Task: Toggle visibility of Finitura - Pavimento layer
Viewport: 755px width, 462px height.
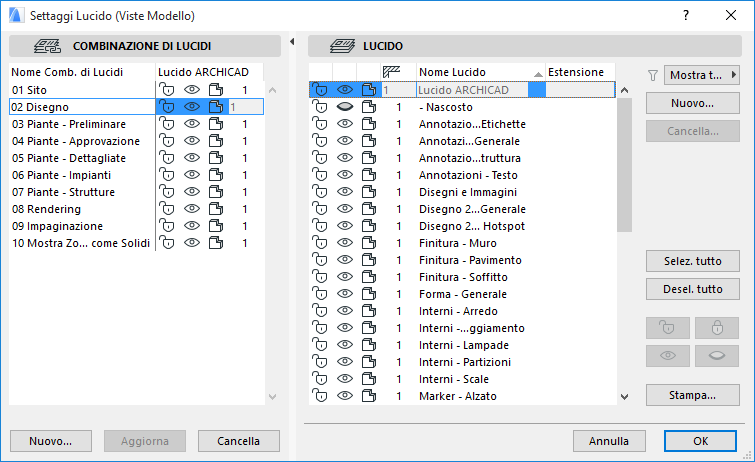Action: point(345,260)
